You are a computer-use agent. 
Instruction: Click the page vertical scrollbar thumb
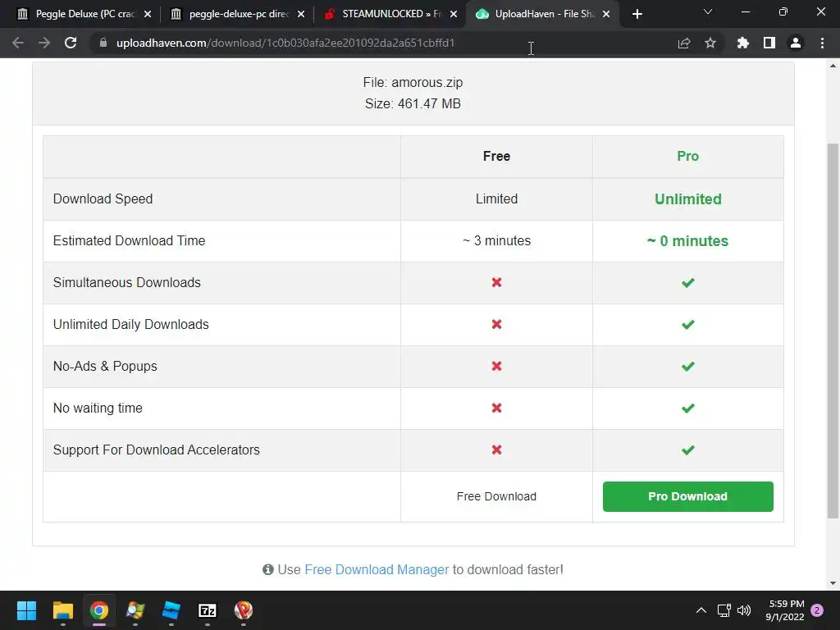[833, 331]
